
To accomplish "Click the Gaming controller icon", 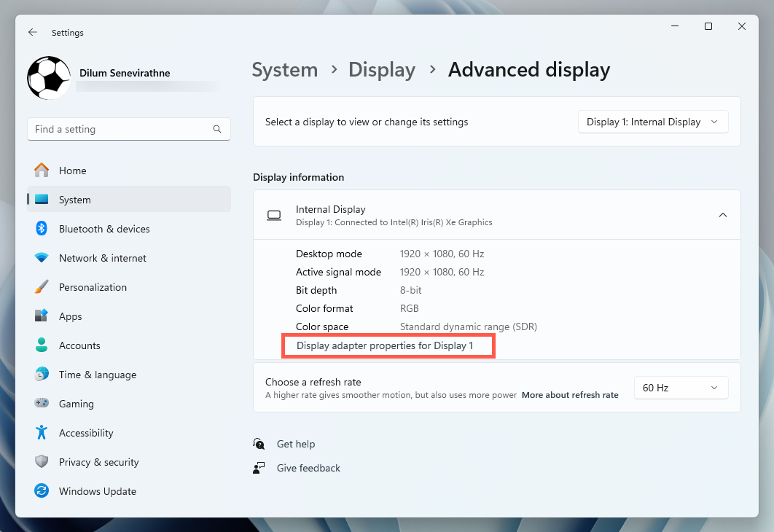I will click(42, 404).
